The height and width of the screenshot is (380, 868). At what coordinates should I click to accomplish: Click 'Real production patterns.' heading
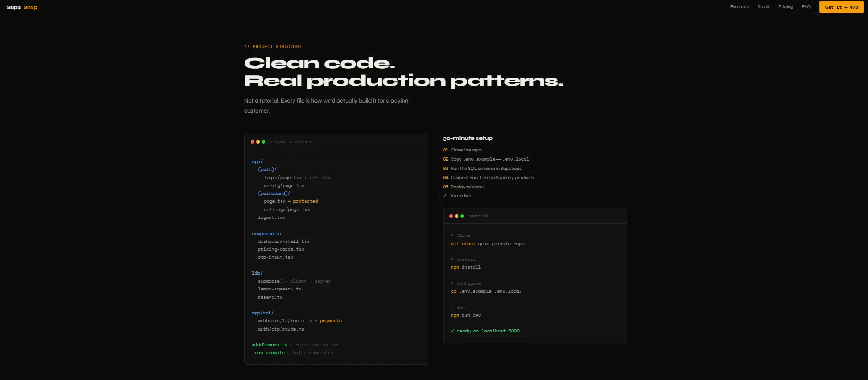(x=403, y=81)
